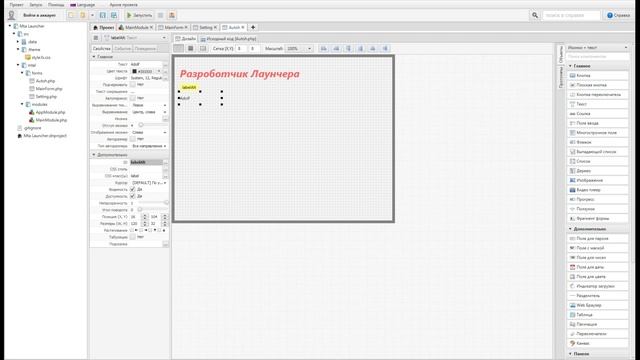Screen dimensions: 640x360
Task: Open the События properties tab
Action: (x=122, y=49)
